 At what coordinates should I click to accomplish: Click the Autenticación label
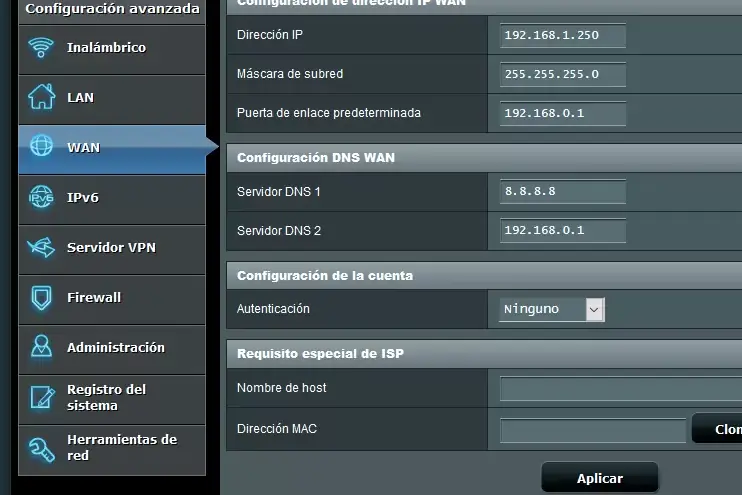(273, 309)
